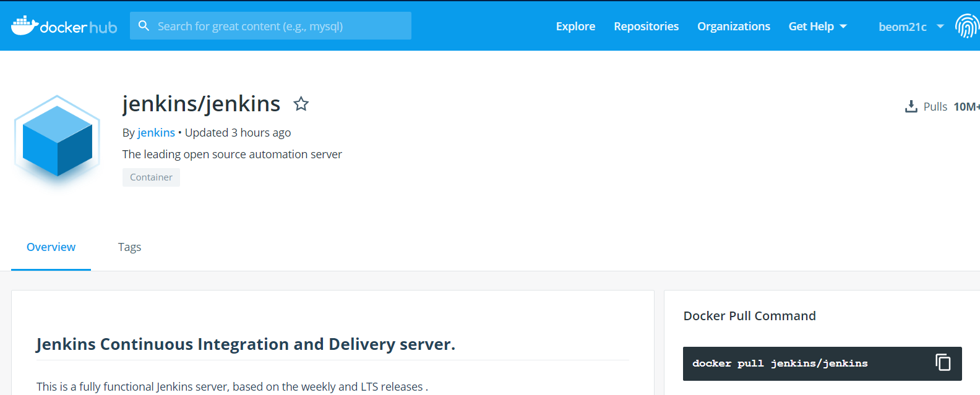The image size is (980, 395).
Task: Copy the docker pull command
Action: (943, 363)
